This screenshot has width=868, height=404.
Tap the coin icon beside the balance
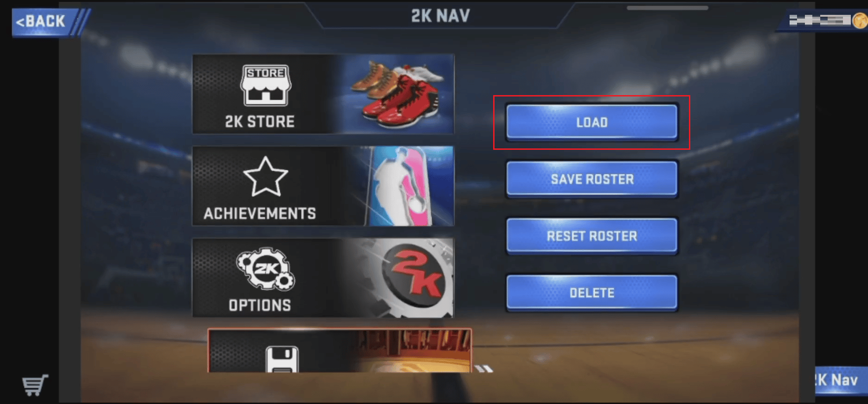click(x=860, y=20)
